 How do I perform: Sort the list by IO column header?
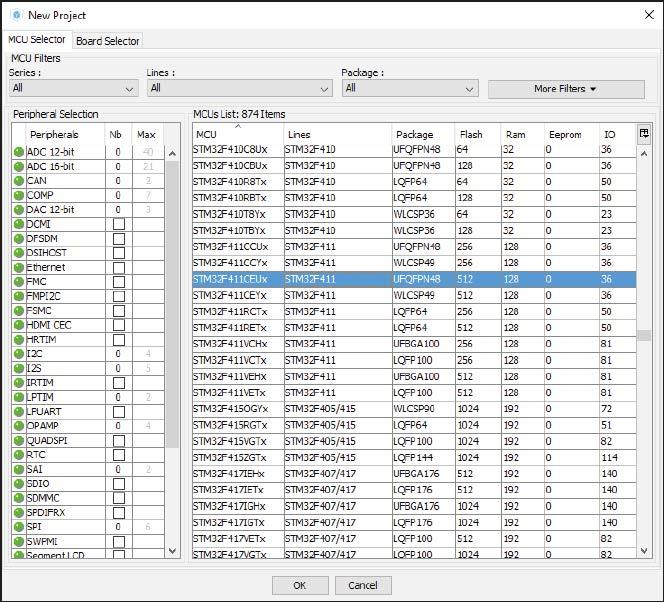tap(617, 134)
